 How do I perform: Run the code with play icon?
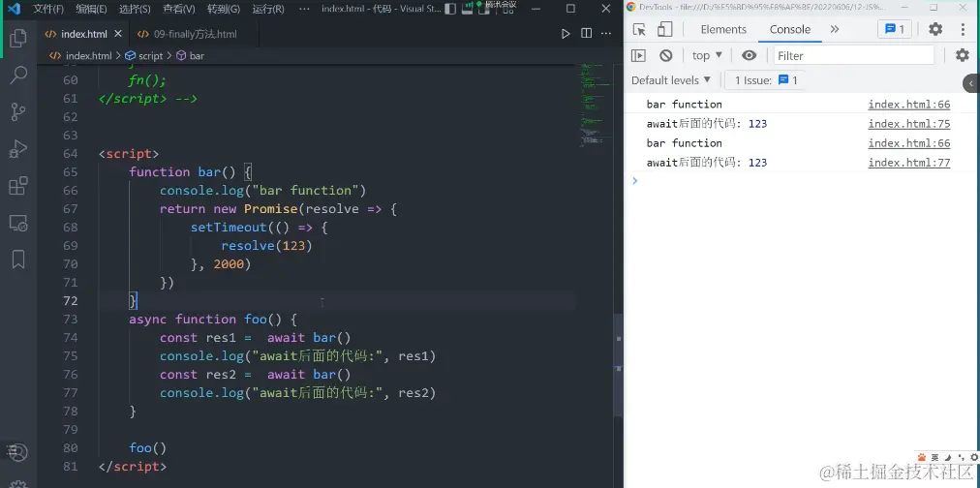point(565,34)
